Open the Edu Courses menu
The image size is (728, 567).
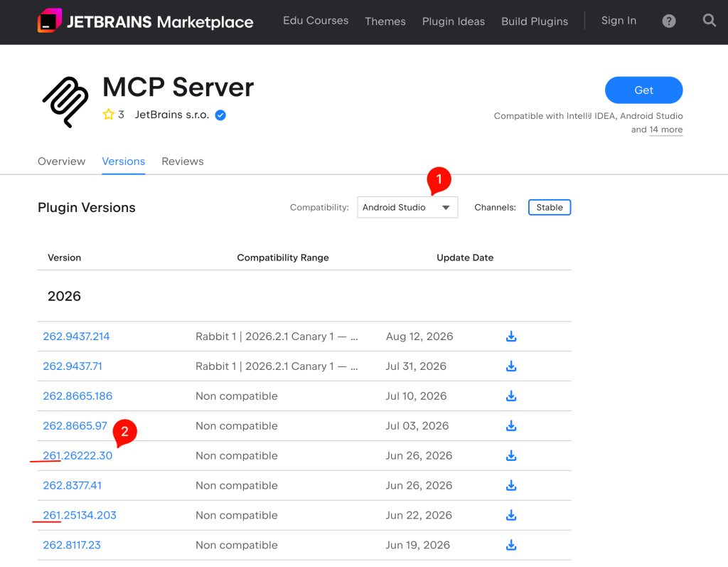click(x=316, y=21)
